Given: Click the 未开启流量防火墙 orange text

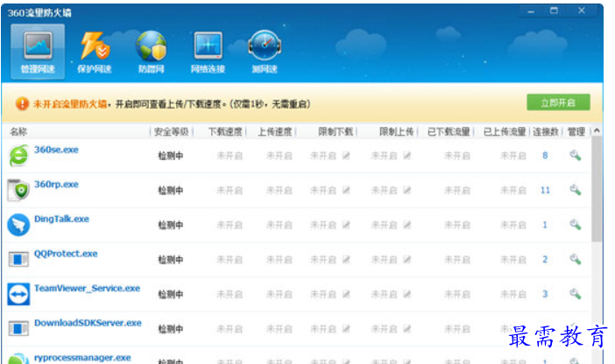Looking at the screenshot, I should click(70, 104).
